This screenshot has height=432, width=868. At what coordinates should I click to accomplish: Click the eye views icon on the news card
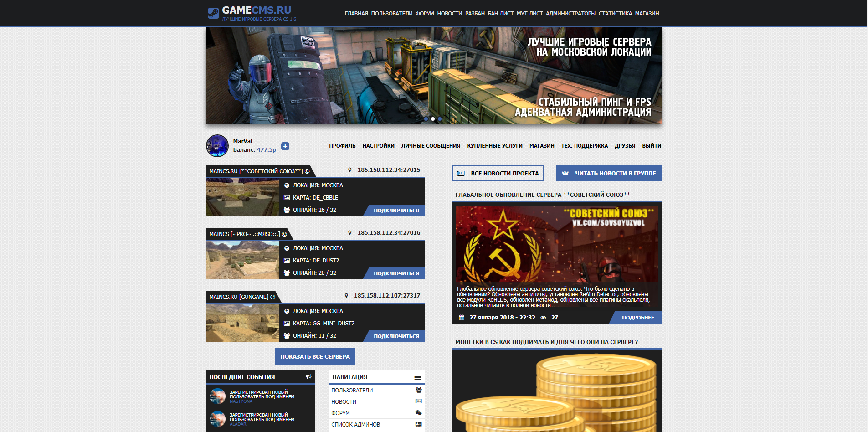[x=543, y=318]
